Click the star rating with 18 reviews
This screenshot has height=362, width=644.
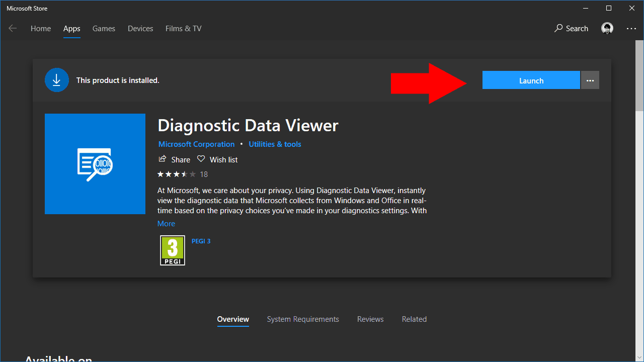pyautogui.click(x=183, y=174)
